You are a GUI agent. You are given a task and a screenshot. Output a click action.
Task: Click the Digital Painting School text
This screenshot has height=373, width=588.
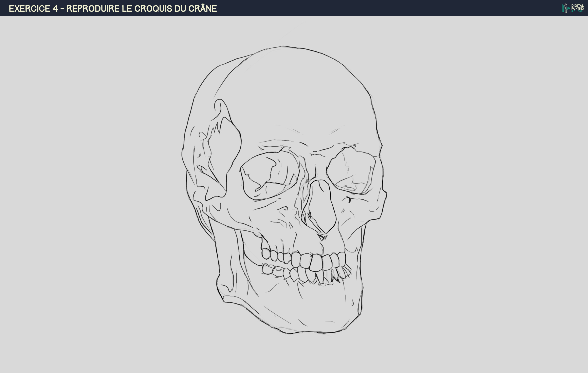pyautogui.click(x=577, y=8)
